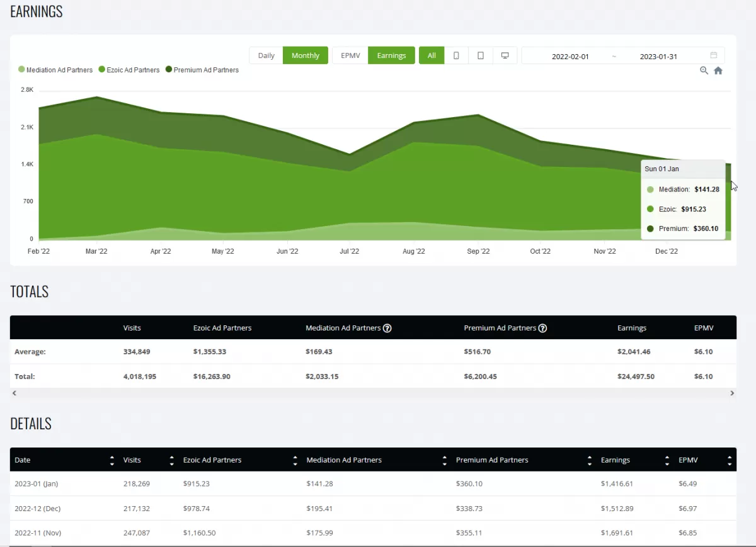Click December EPMV value $6.97

point(688,508)
